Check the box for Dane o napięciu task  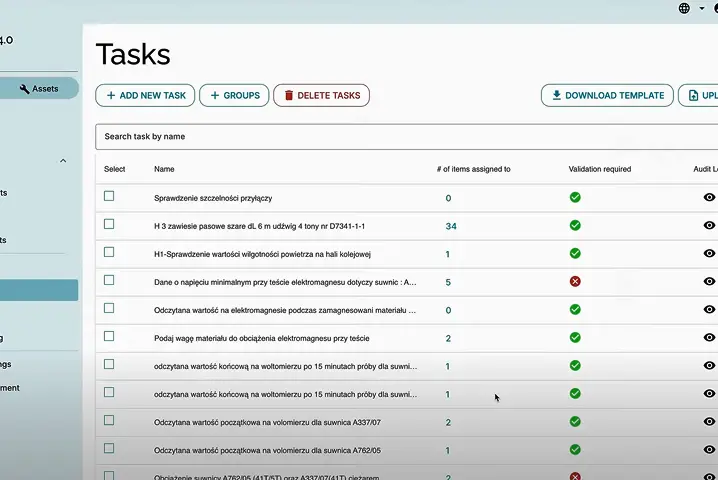109,281
